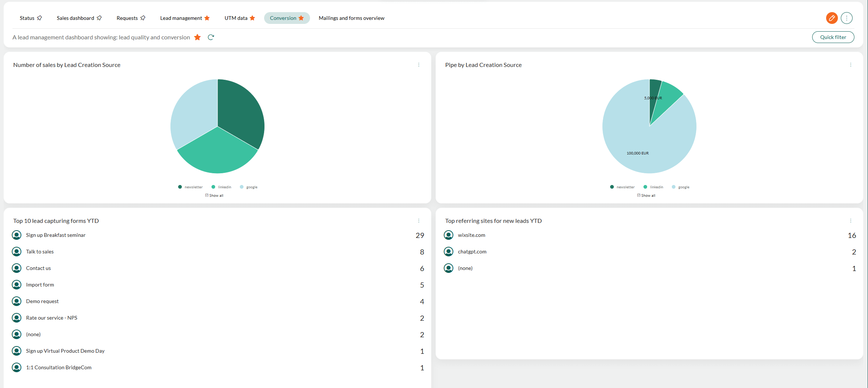868x388 pixels.
Task: Select the Requests tab
Action: pos(127,18)
